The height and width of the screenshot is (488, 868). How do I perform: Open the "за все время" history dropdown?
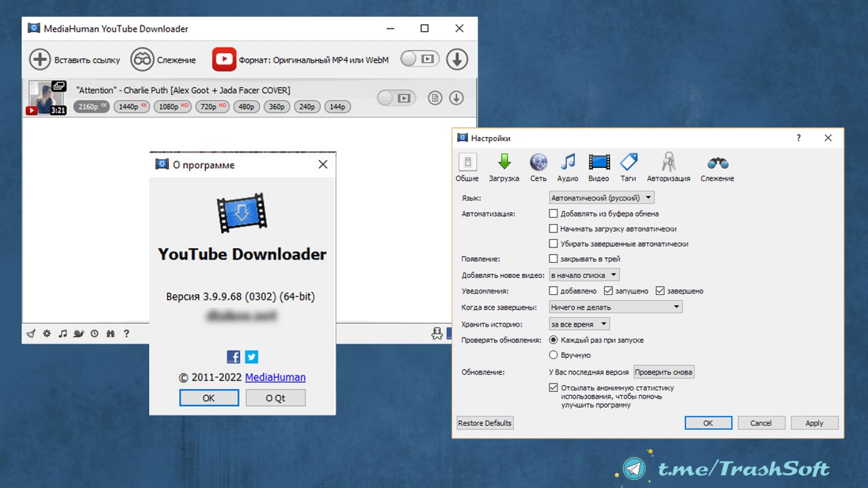tap(579, 325)
